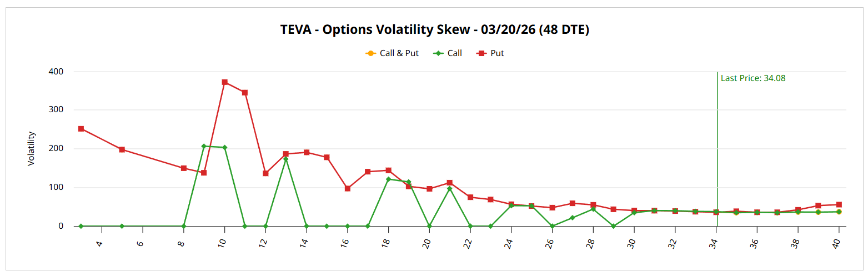Select the Put data point at strike 5
The width and height of the screenshot is (868, 276).
pyautogui.click(x=122, y=149)
